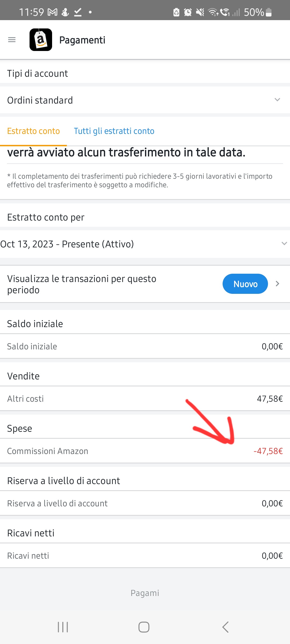Viewport: 290px width, 644px height.
Task: Switch to Tutti gli estratti conto tab
Action: pyautogui.click(x=114, y=131)
